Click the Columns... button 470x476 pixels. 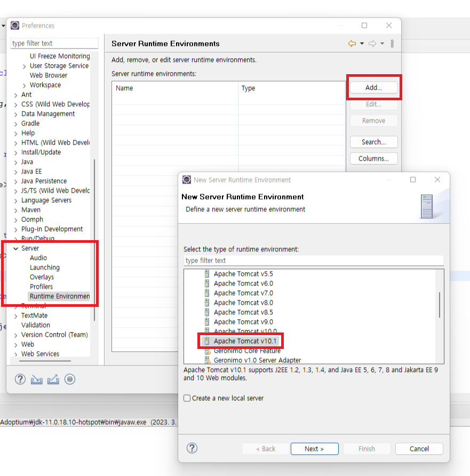[374, 158]
